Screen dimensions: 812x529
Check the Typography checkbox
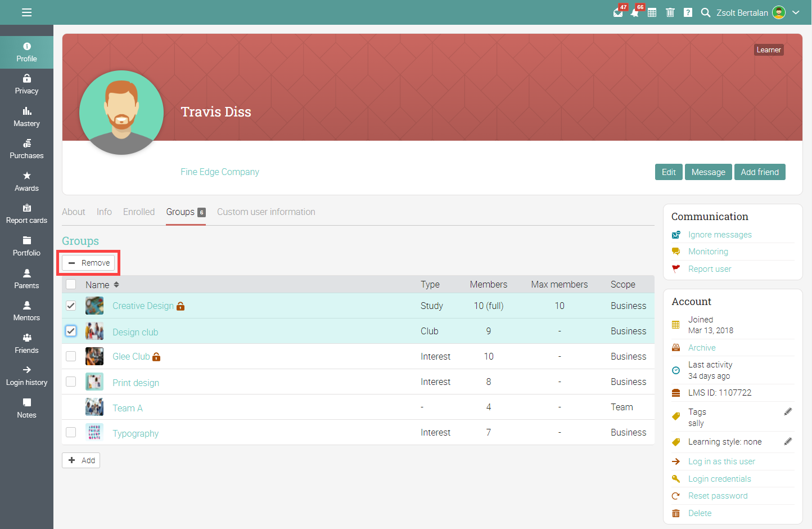(71, 432)
